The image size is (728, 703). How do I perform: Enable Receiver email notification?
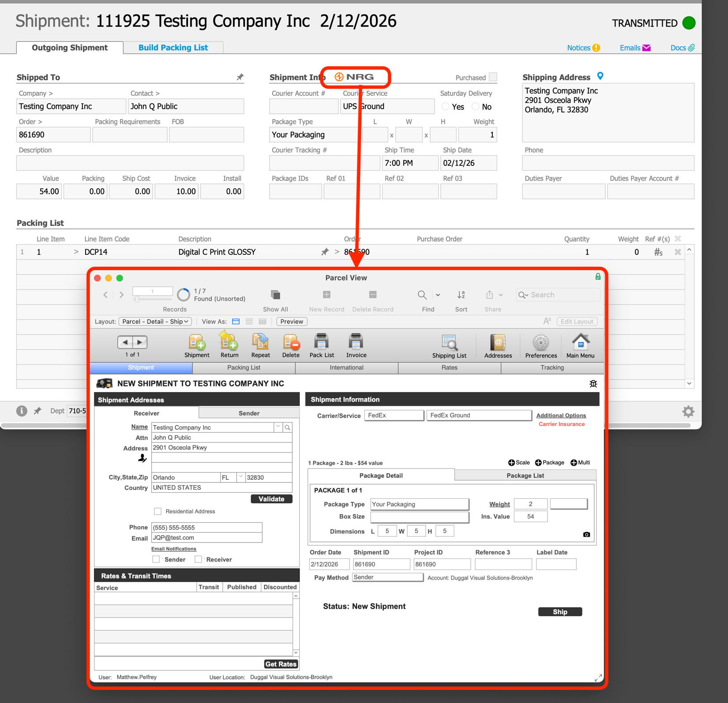199,559
